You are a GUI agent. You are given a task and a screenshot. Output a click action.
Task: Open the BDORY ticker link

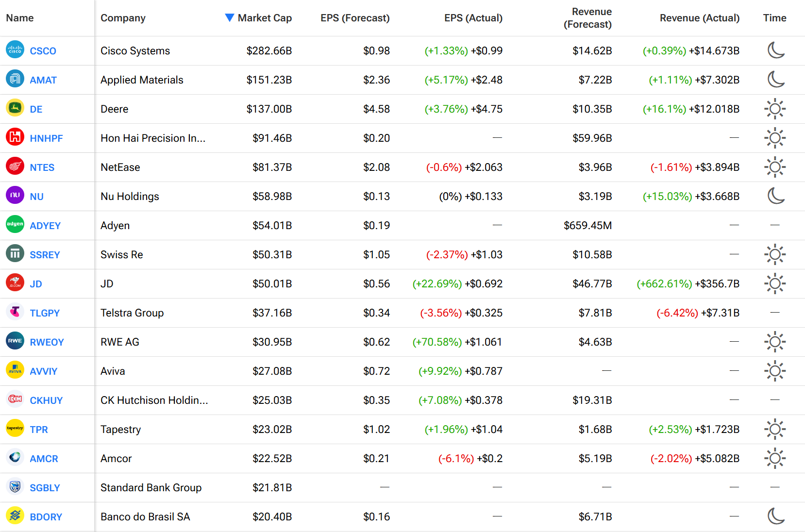[x=46, y=517]
